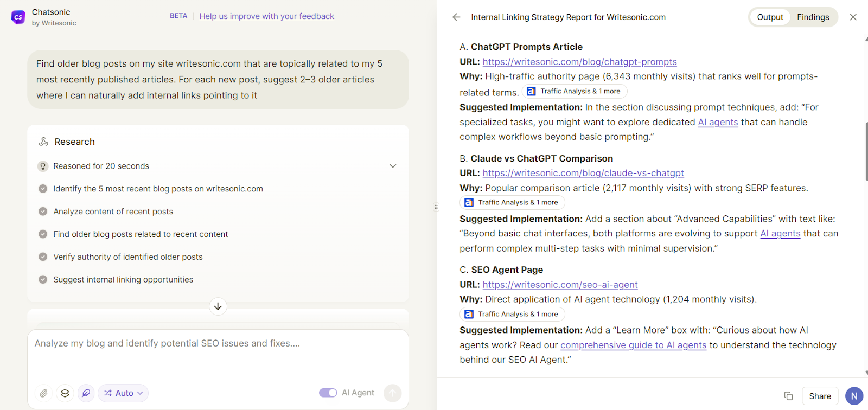Screen dimensions: 868x410
Task: Click the scroll-down arrow button in chat
Action: pyautogui.click(x=218, y=306)
